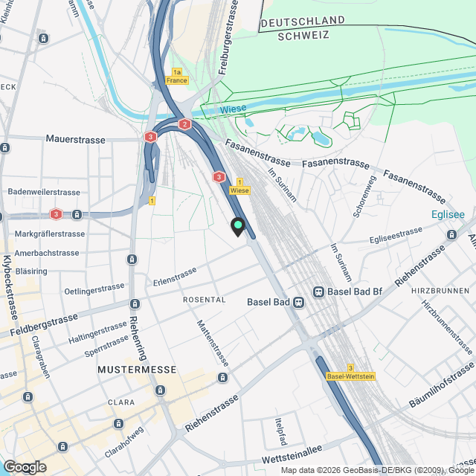
Task: Click the Basel Bad tram stop icon
Action: point(299,303)
